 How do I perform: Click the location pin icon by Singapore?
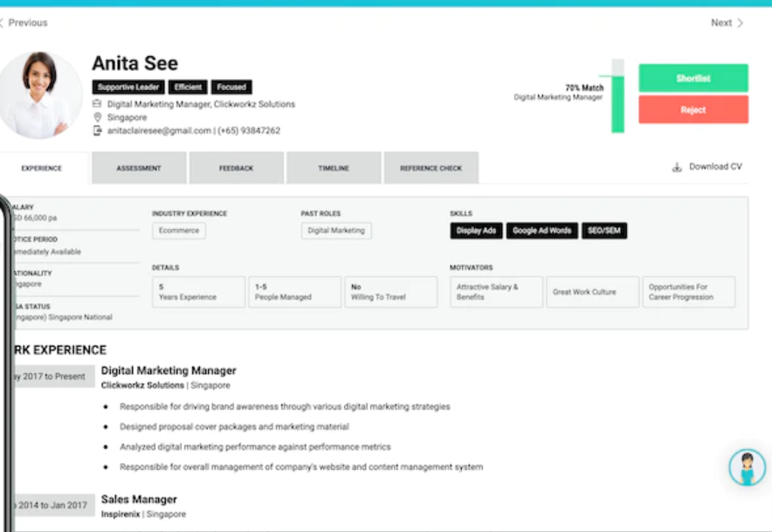98,117
